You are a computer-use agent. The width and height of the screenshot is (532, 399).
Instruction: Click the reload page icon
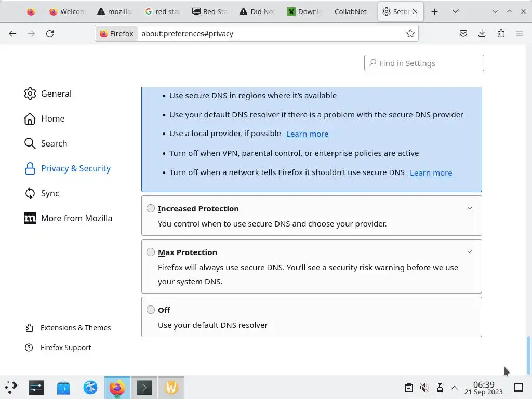pyautogui.click(x=50, y=34)
